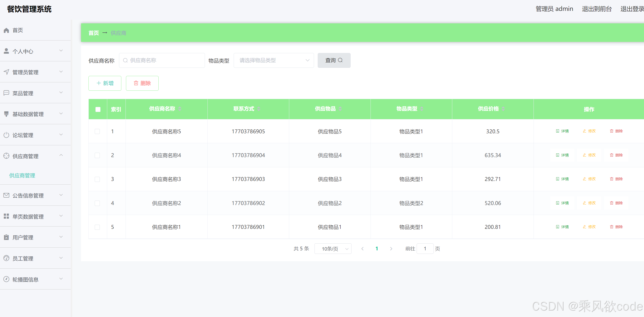Viewport: 644px width, 317px height.
Task: Click the 新增 button
Action: [105, 83]
